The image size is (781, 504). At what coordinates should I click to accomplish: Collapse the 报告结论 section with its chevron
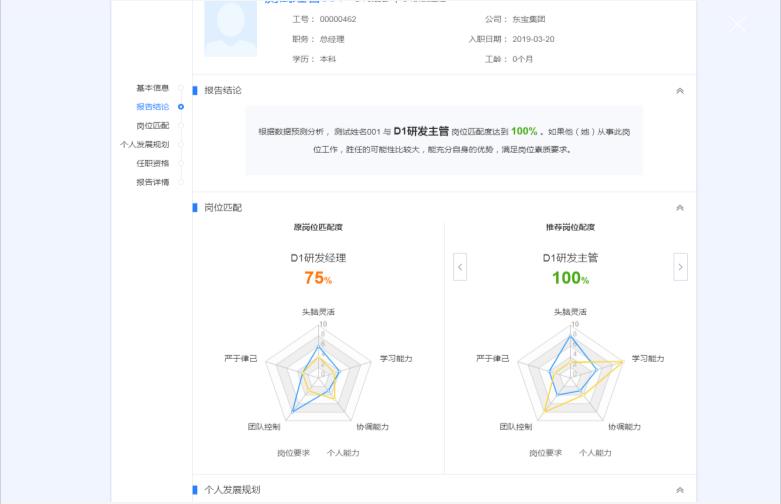tap(680, 91)
